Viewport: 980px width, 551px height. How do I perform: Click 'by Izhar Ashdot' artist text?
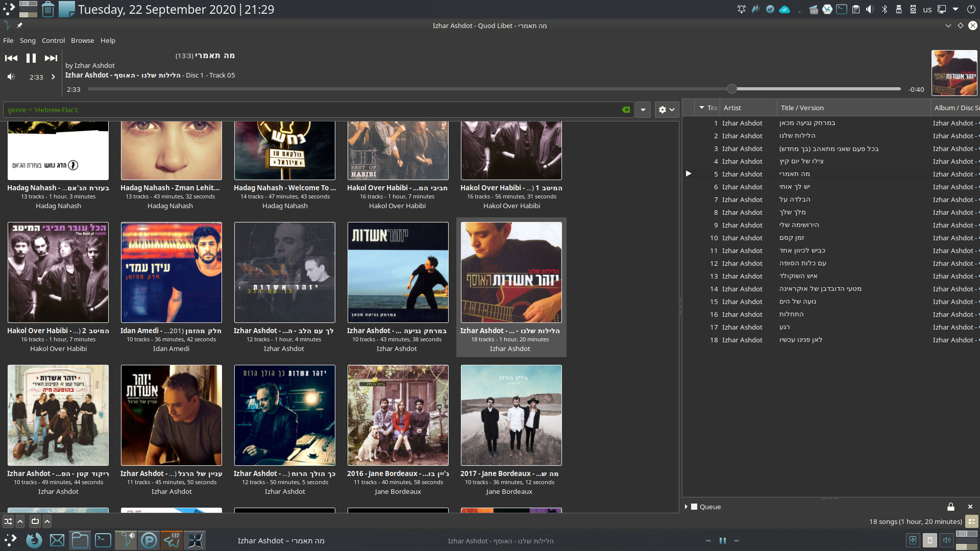coord(90,65)
